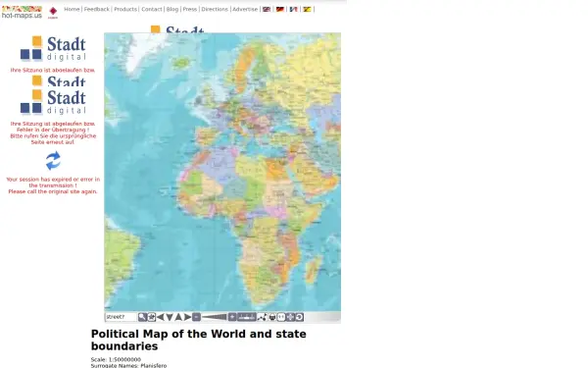This screenshot has height=368, width=588.
Task: Click the print map icon
Action: 272,317
